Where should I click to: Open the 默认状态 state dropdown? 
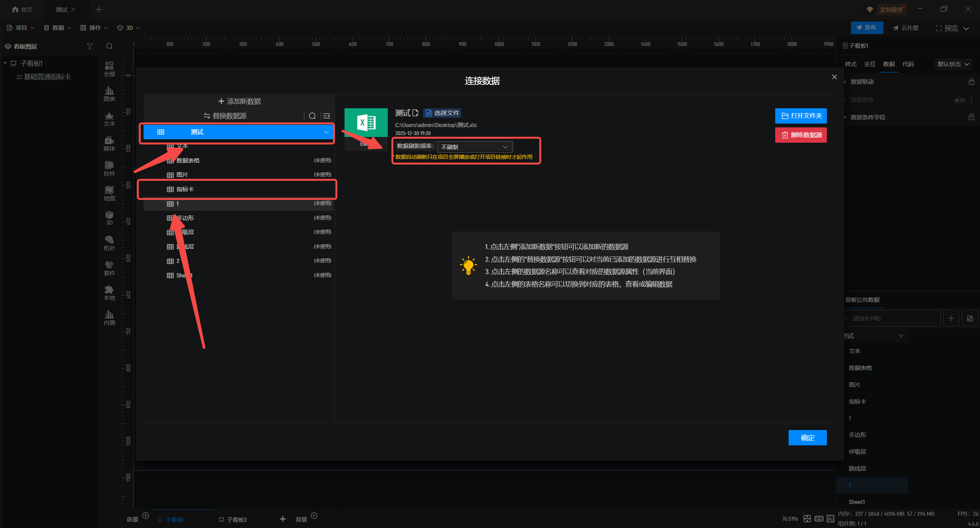point(953,64)
